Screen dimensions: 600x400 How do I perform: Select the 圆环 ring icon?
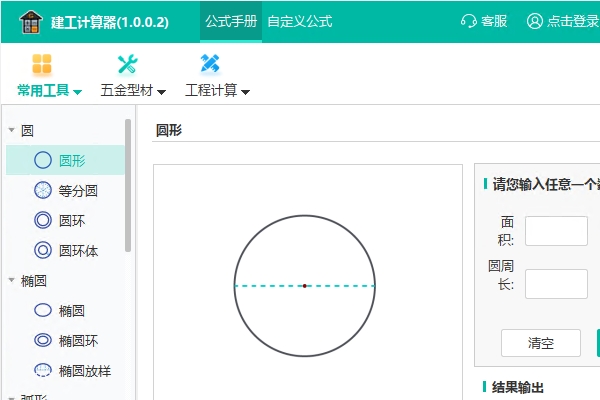(x=43, y=220)
